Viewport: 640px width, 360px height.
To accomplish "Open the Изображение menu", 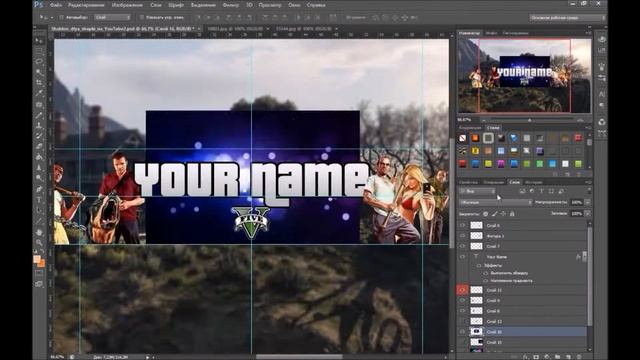I will click(127, 5).
